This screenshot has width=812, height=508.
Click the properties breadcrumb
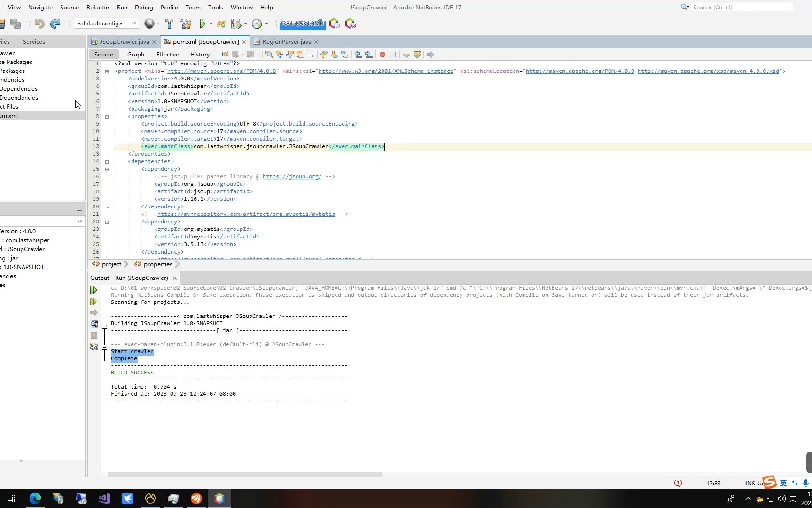point(158,264)
